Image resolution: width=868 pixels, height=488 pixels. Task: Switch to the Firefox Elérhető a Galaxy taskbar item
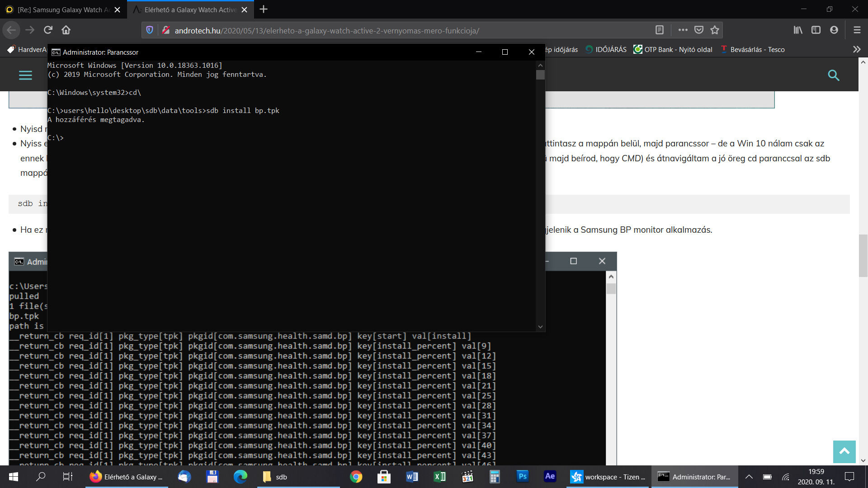[126, 477]
